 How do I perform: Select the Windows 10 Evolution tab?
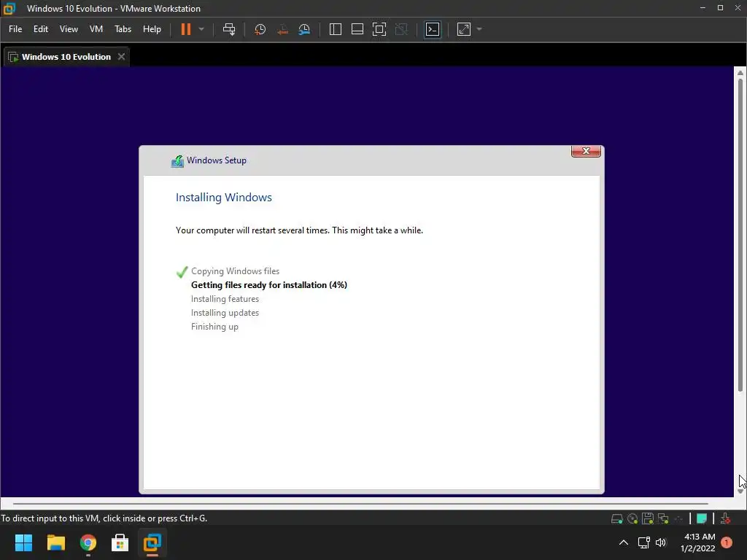[66, 57]
